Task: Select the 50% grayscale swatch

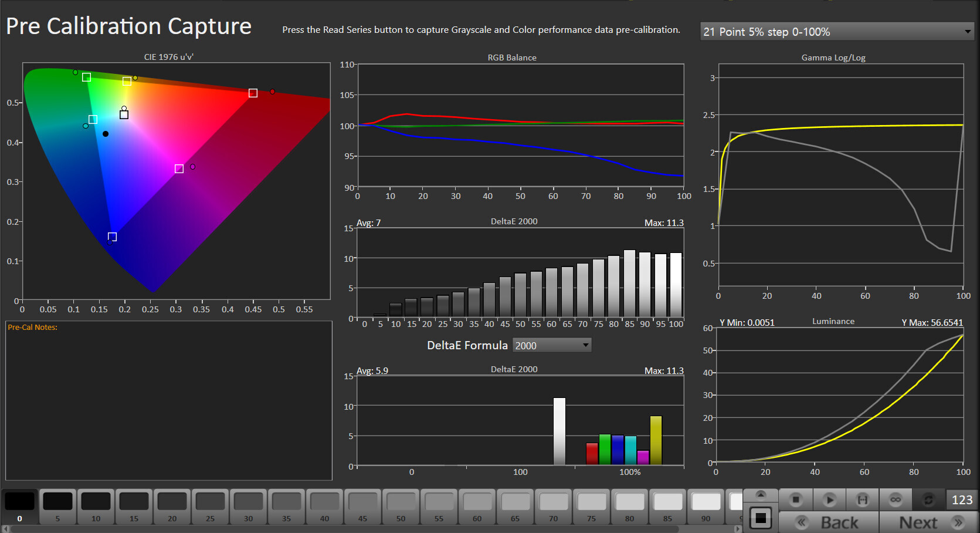Action: tap(401, 506)
